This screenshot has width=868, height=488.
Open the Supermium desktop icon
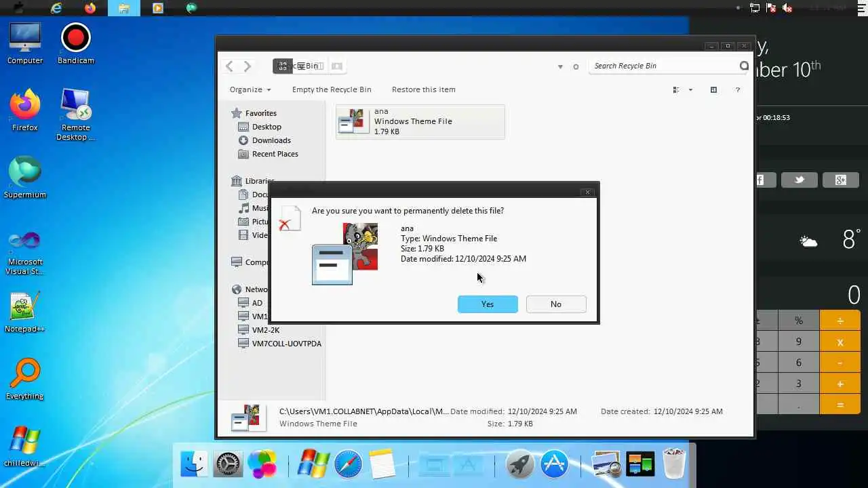[x=25, y=176]
